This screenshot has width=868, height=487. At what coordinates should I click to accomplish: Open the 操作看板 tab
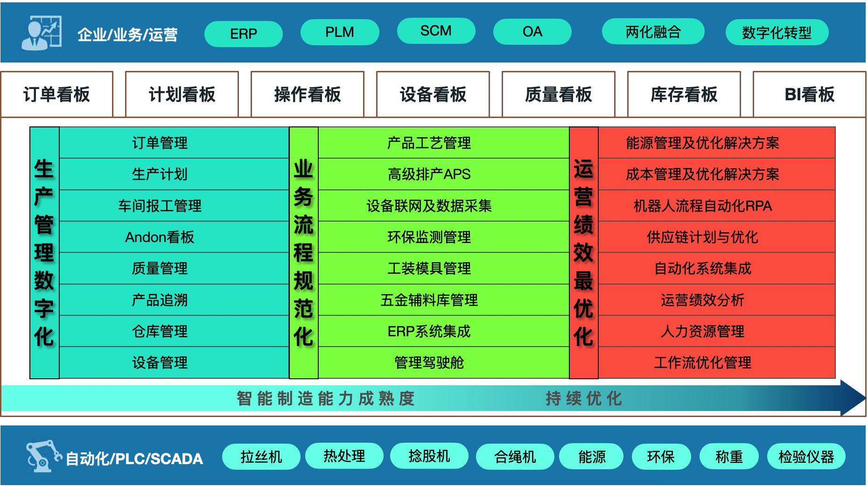pos(308,94)
